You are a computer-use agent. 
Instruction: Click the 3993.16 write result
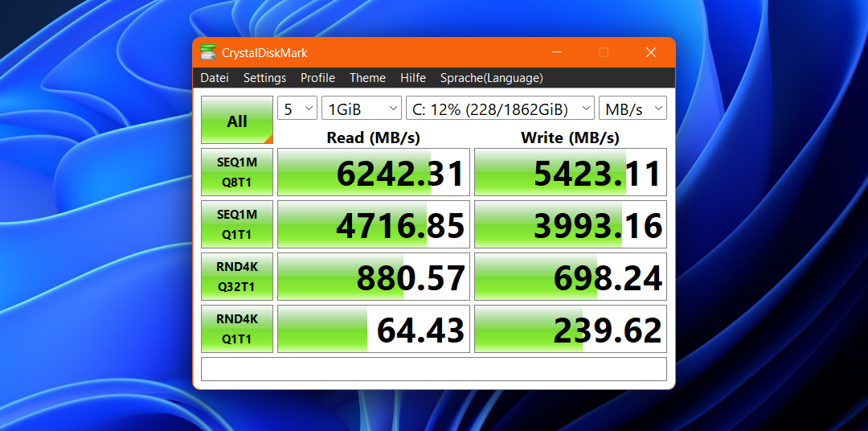(571, 224)
